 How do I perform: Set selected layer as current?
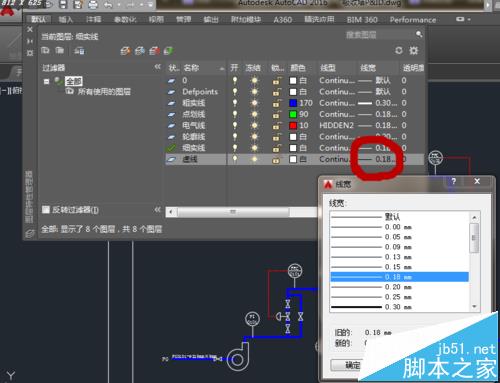pyautogui.click(x=168, y=51)
